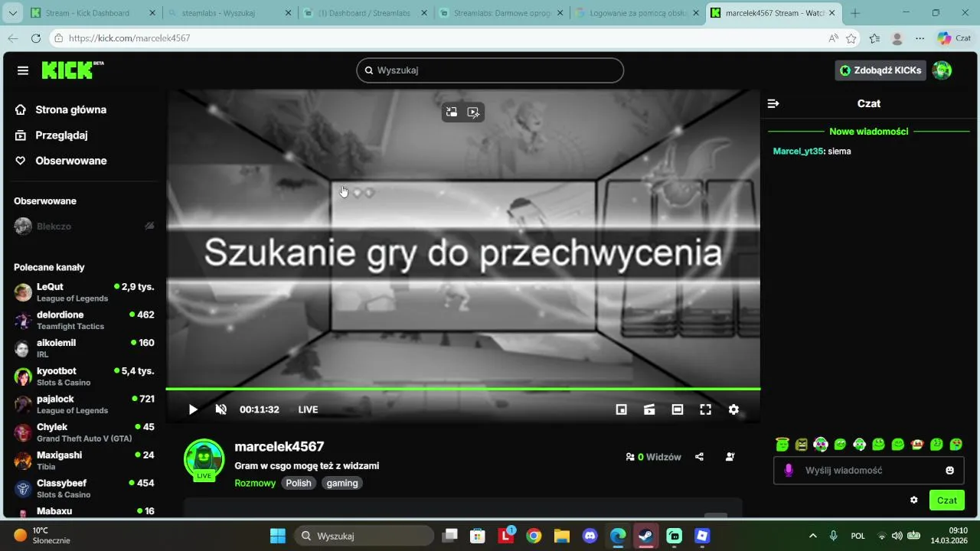The width and height of the screenshot is (980, 551).
Task: Add this page to favorites
Action: point(851,38)
